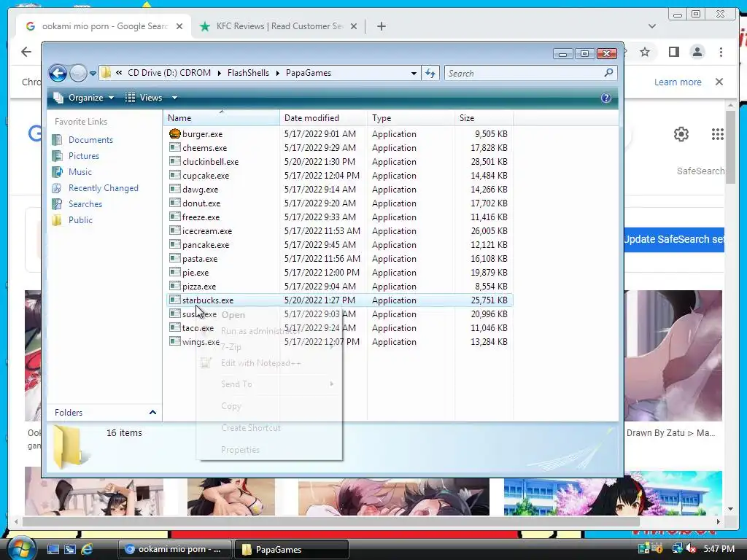Open Searches in Favorite Links
Viewport: 747px width, 560px height.
85,204
